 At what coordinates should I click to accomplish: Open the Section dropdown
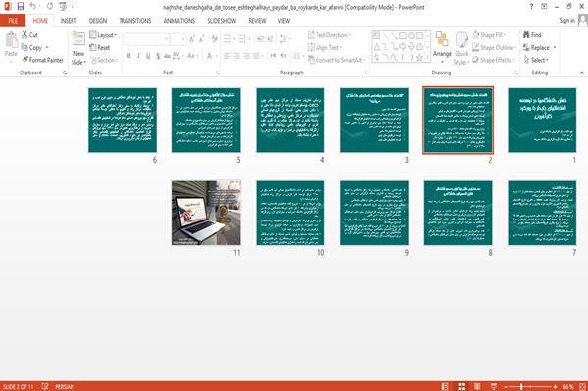[x=104, y=60]
